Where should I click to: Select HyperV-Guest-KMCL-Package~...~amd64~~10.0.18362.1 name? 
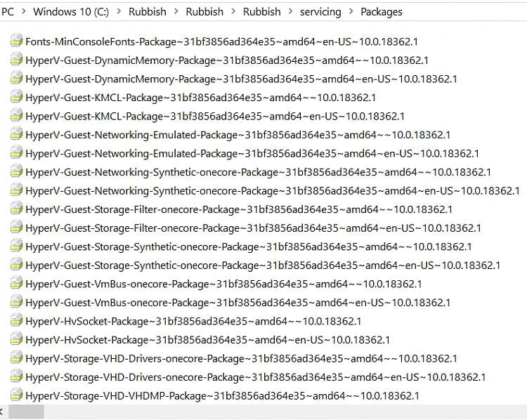(201, 98)
